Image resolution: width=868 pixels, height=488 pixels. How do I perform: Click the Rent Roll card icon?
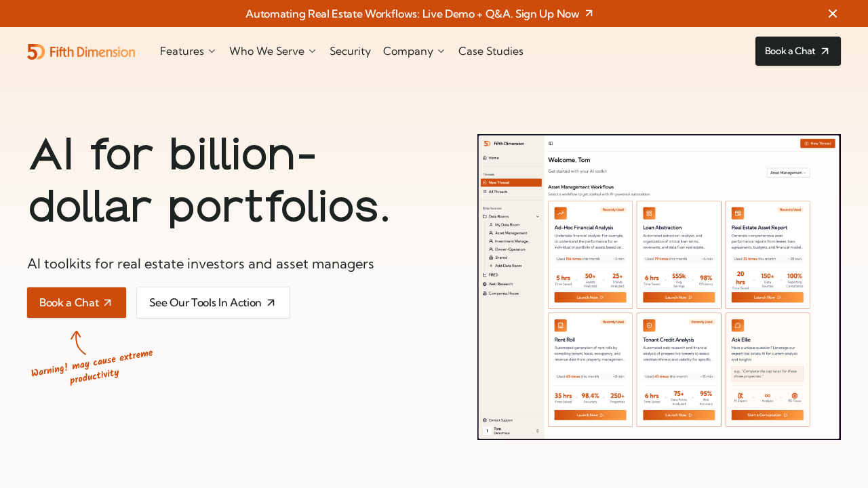click(560, 325)
